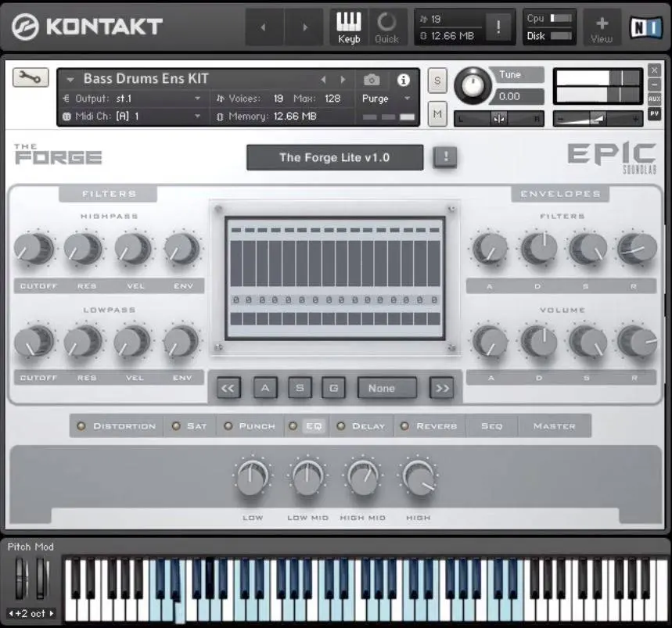Click the sequencer rewind << button
672x628 pixels.
(228, 388)
